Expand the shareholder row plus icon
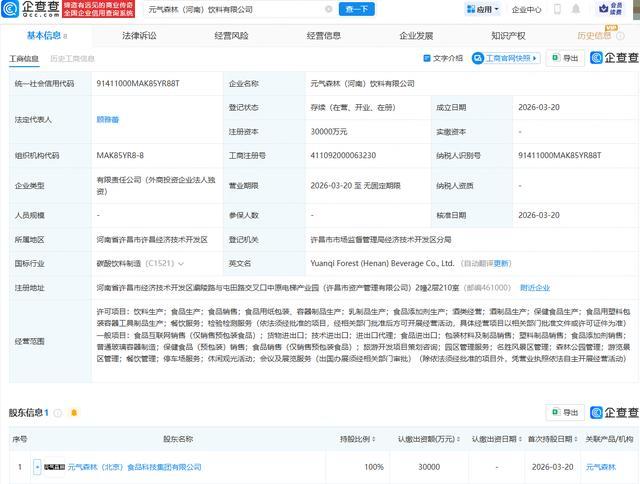The height and width of the screenshot is (484, 640). point(37,466)
